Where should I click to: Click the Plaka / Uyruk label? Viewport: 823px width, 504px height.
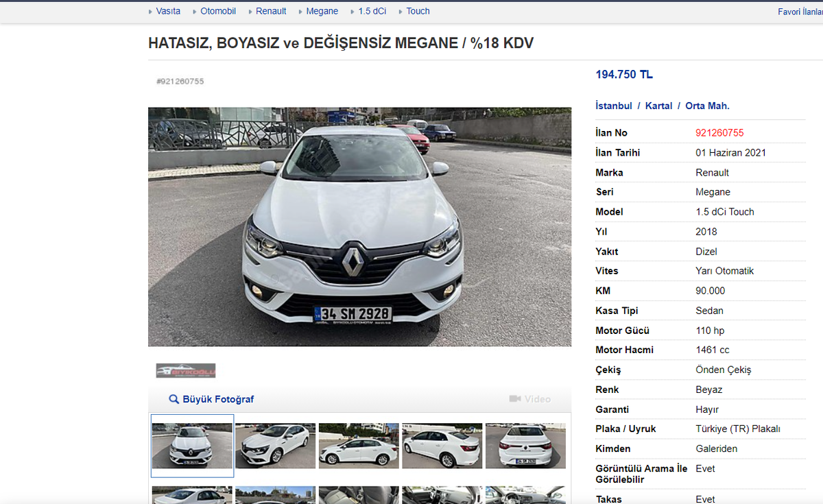coord(626,429)
